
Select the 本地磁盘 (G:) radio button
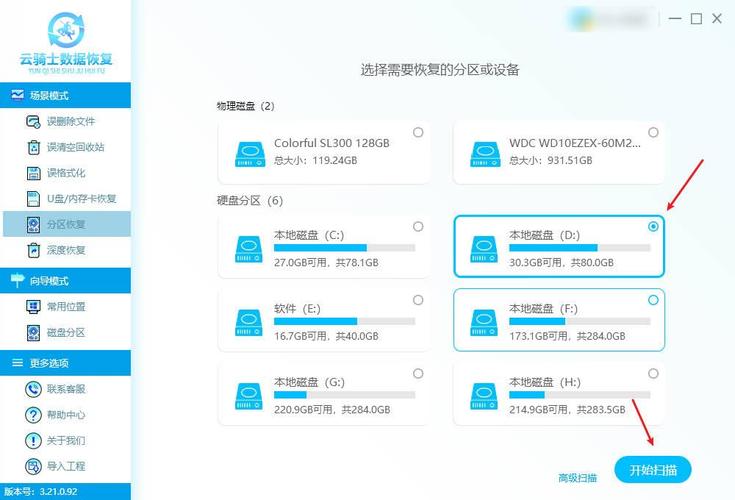(x=418, y=373)
